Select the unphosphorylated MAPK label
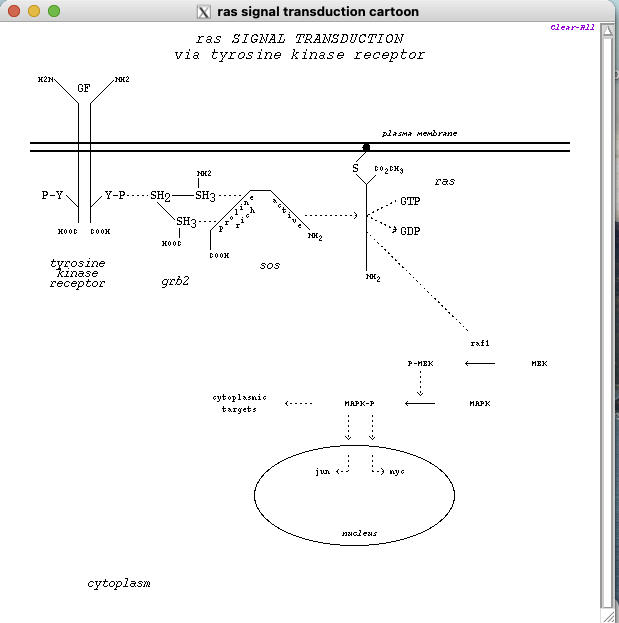The image size is (619, 623). [480, 403]
